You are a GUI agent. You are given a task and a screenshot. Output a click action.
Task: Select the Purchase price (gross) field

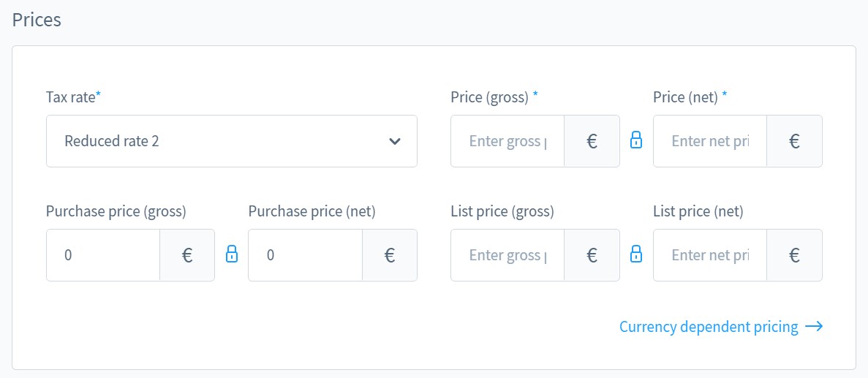click(x=103, y=255)
